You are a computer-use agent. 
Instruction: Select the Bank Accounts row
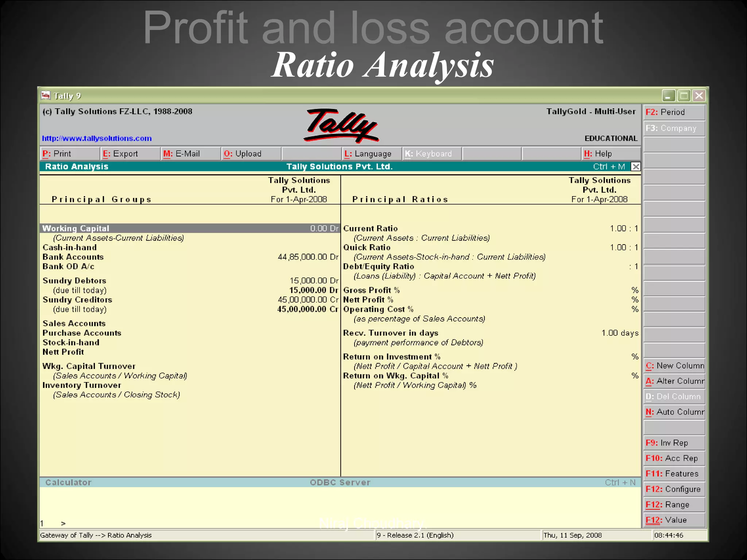[x=190, y=257]
